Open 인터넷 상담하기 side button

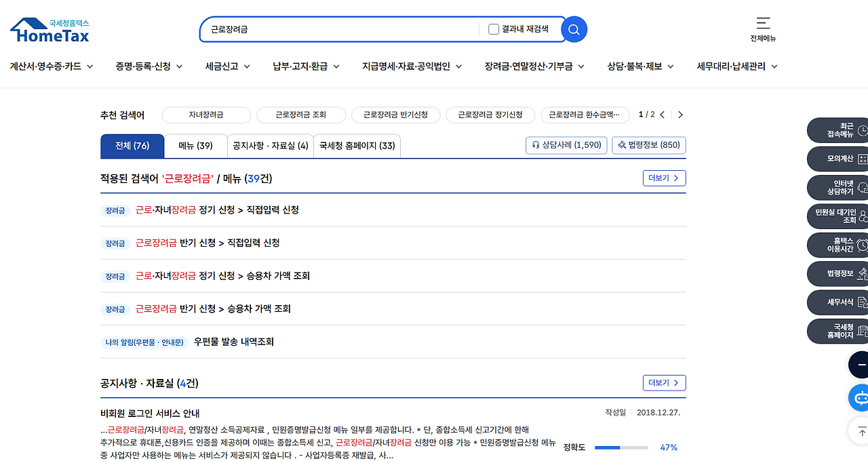tap(837, 188)
